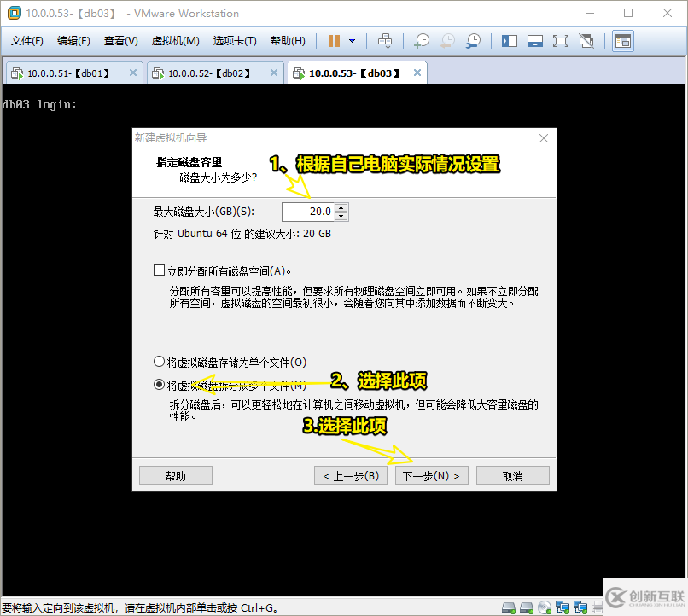Click the status bar Ctrl+G hint text
The height and width of the screenshot is (616, 688).
tap(139, 608)
